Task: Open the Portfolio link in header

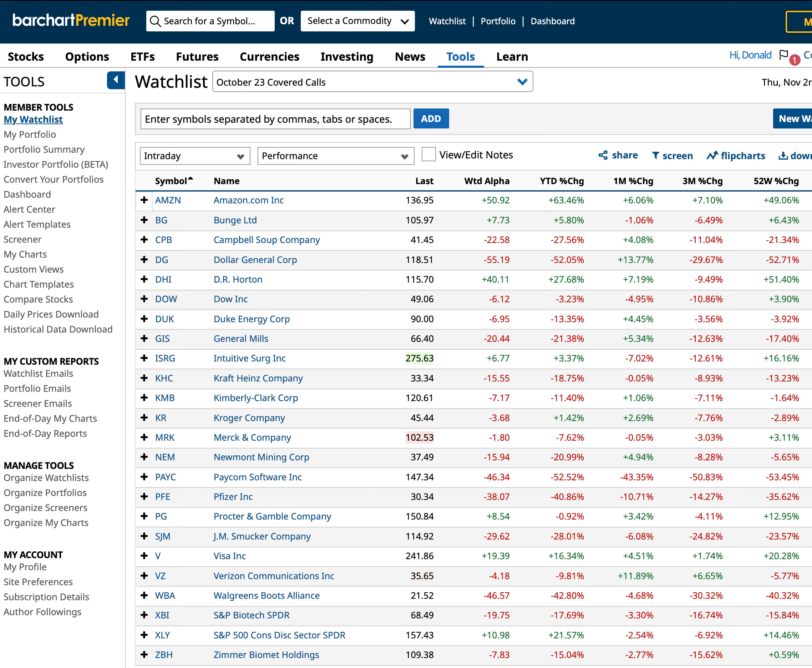Action: 498,21
